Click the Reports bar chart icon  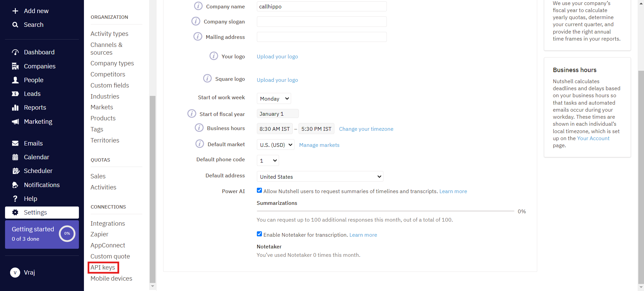pos(15,108)
